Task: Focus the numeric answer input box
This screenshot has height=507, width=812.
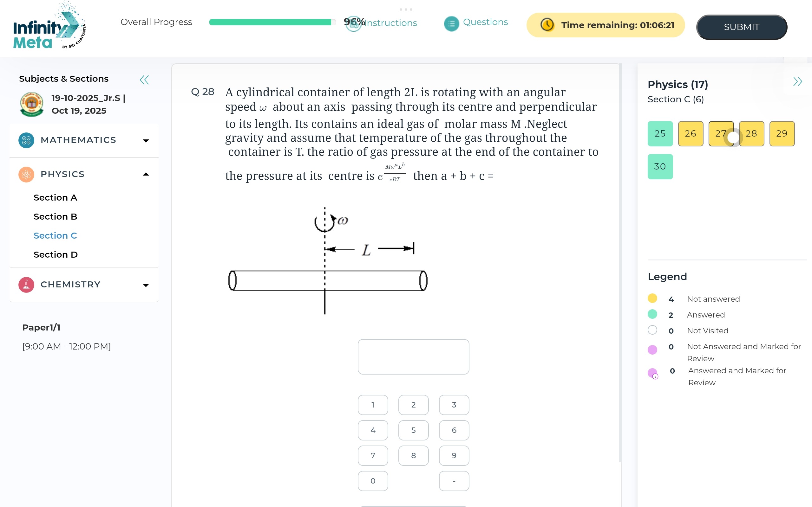Action: click(x=413, y=356)
